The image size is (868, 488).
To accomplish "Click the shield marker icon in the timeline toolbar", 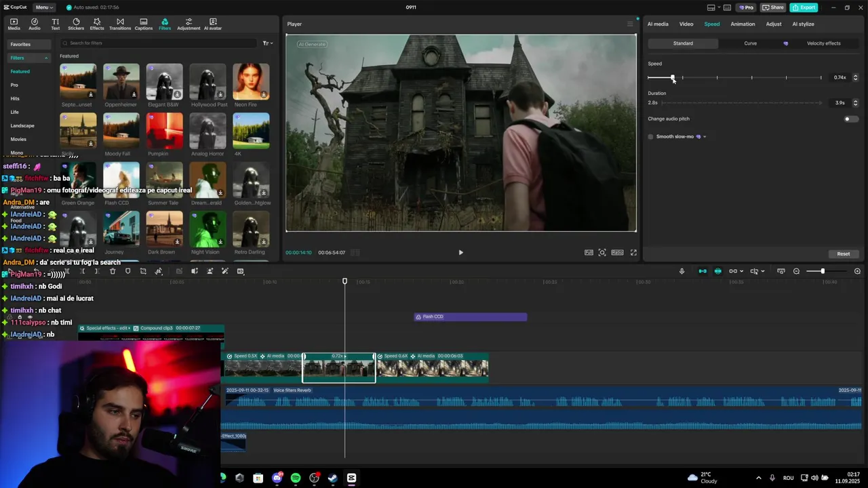I will point(127,271).
